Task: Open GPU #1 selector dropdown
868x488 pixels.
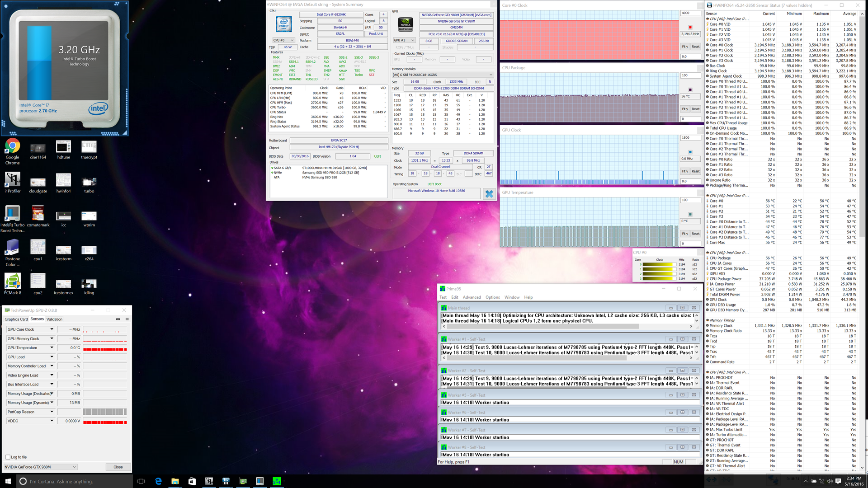Action: click(404, 40)
